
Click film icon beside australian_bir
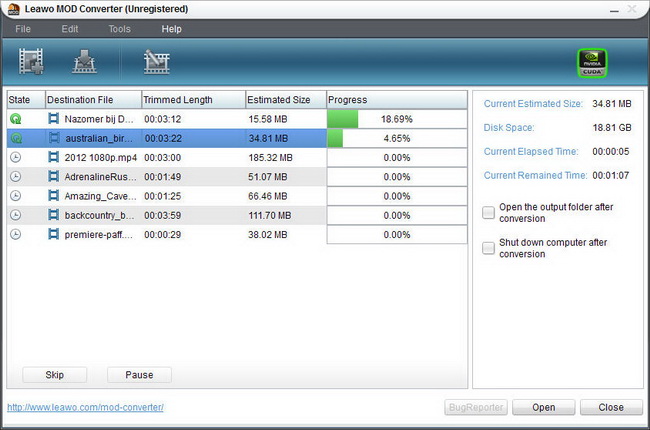tap(54, 138)
